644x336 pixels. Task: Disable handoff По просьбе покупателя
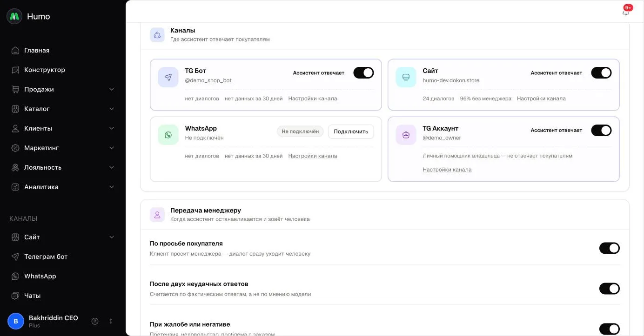click(610, 248)
